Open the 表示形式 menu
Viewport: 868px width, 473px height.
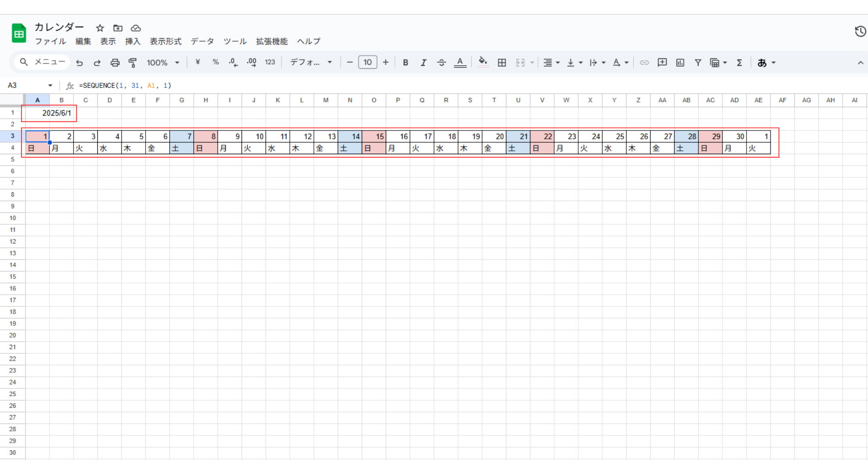pyautogui.click(x=165, y=41)
